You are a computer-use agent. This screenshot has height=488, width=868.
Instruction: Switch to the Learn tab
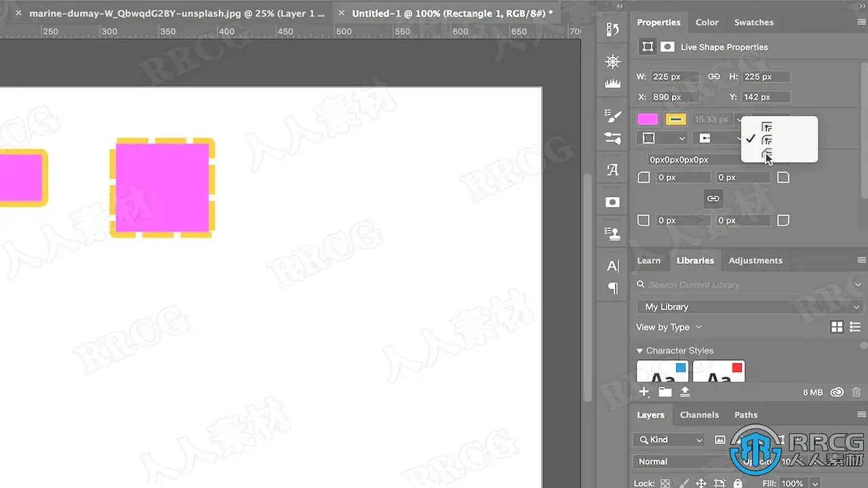[649, 261]
